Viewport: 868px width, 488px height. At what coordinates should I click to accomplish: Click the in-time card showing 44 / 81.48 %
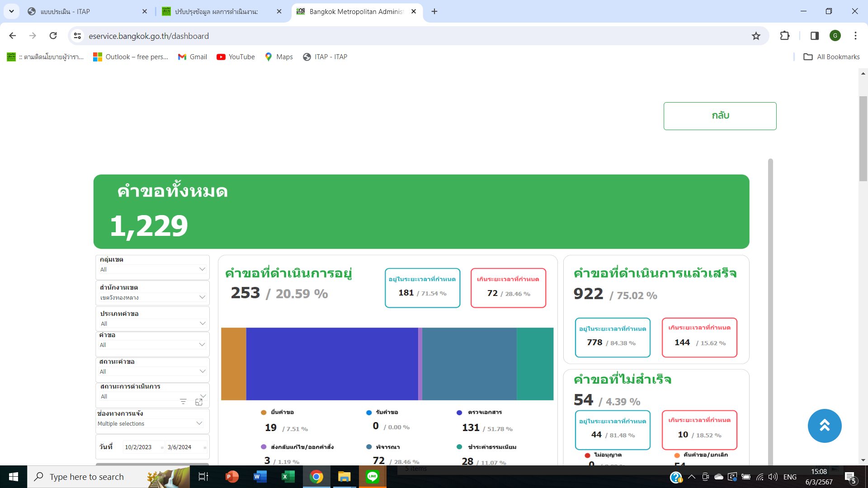click(x=613, y=430)
